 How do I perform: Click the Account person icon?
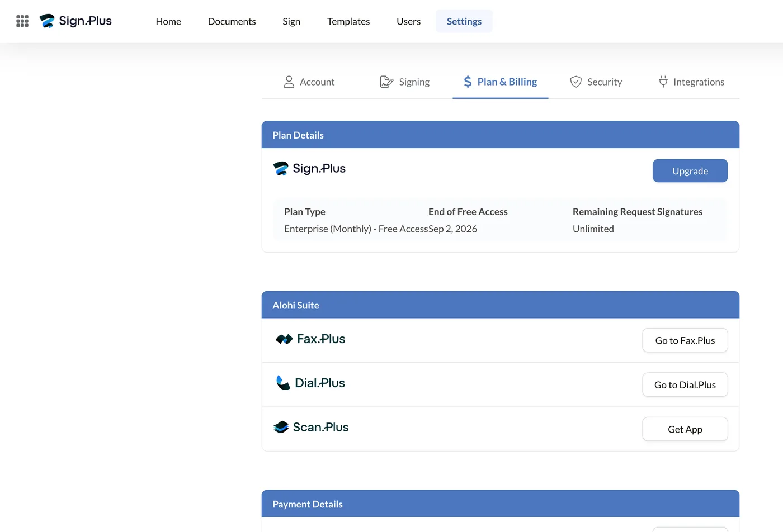[x=289, y=82]
